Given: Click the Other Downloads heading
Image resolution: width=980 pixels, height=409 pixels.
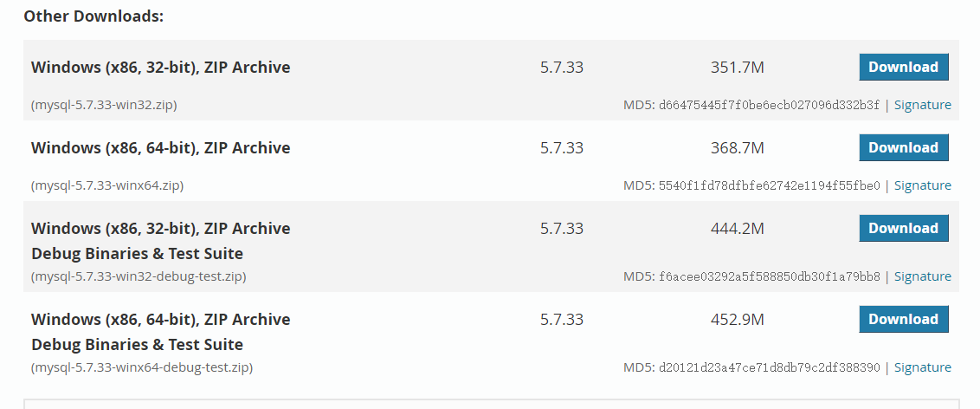Looking at the screenshot, I should [x=93, y=16].
